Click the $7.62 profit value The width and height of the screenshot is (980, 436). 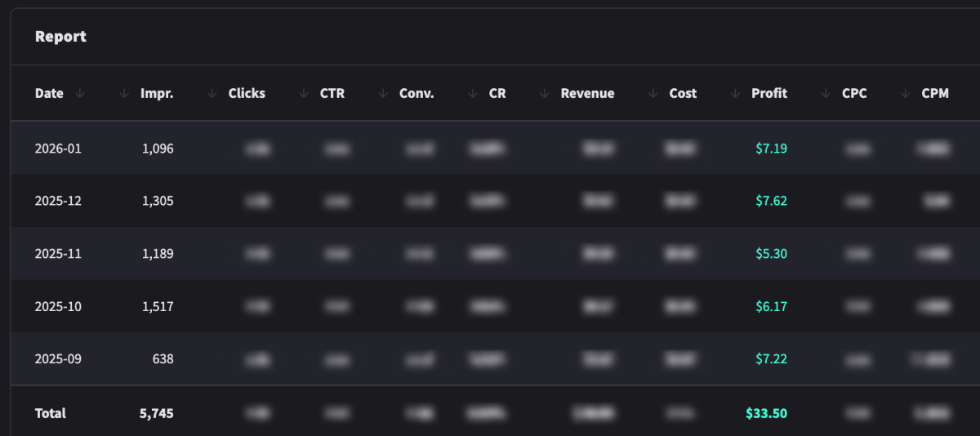771,201
